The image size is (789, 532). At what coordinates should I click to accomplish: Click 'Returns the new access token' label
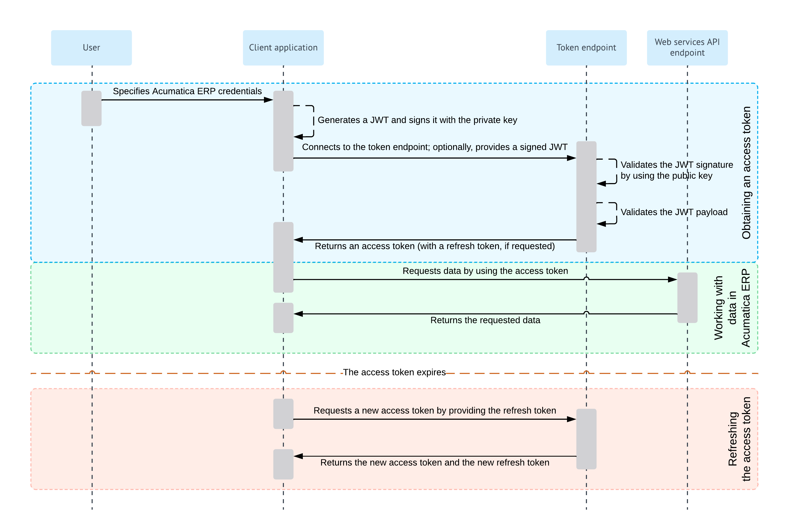click(435, 463)
